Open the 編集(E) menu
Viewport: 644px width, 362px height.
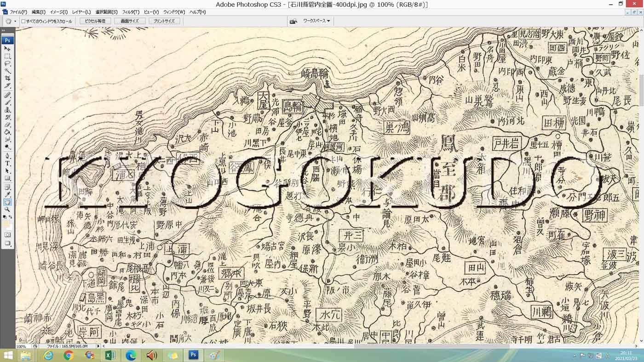[38, 12]
